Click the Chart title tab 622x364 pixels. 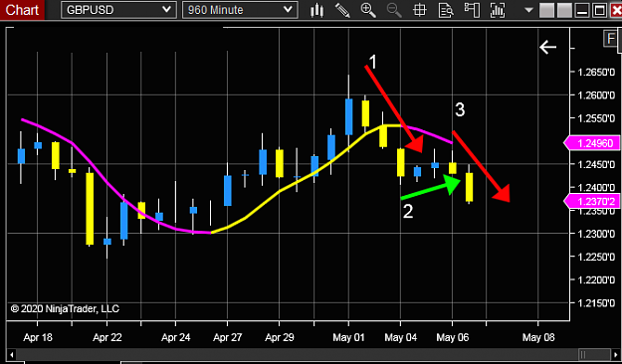[22, 10]
